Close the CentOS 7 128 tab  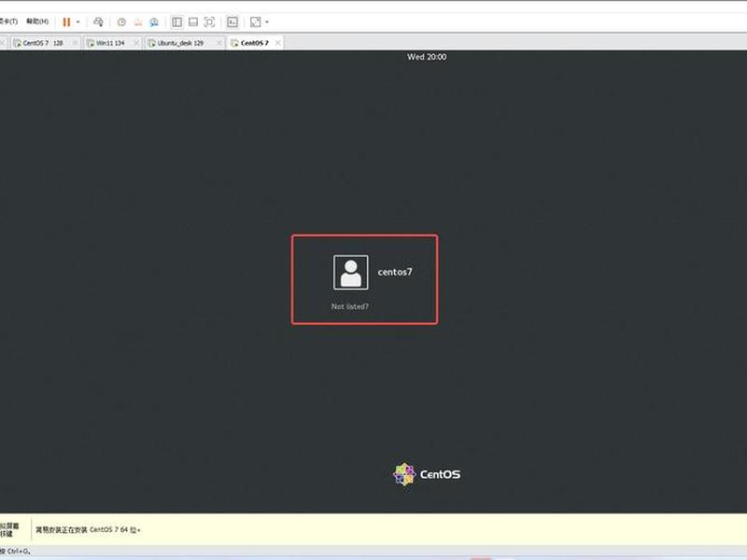click(75, 43)
